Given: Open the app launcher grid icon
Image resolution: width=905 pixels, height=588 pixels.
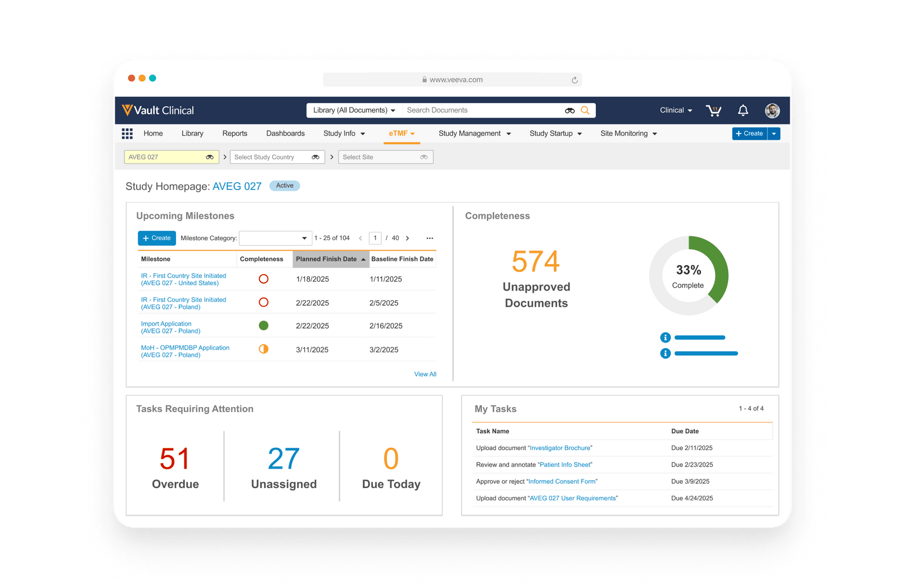Looking at the screenshot, I should click(127, 133).
